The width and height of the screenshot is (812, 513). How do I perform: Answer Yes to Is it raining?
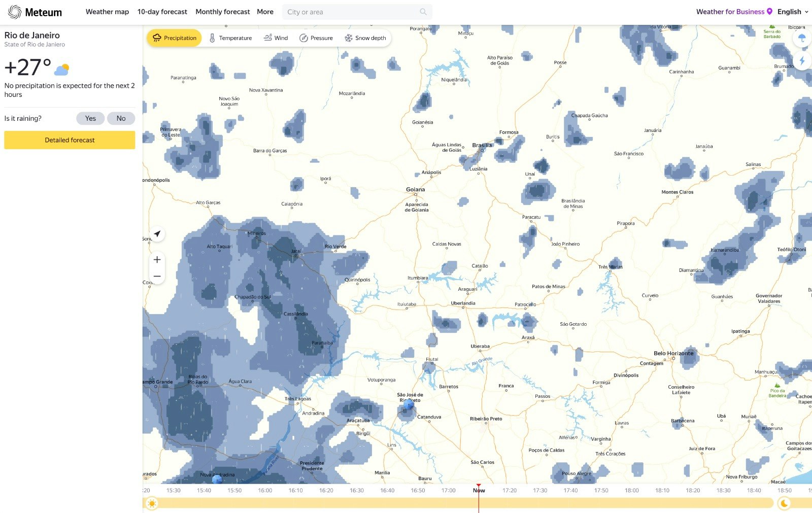pos(90,118)
